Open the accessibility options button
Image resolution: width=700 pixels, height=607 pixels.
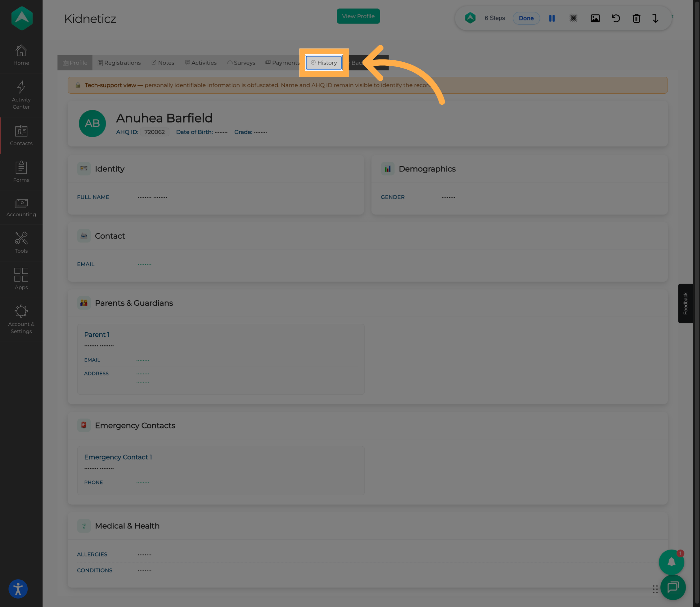(18, 589)
